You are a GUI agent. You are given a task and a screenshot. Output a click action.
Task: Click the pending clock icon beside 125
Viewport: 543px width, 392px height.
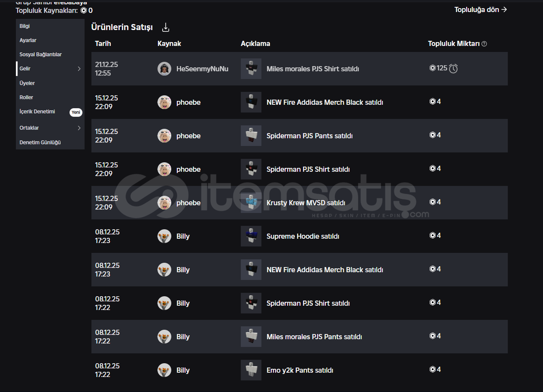(x=453, y=68)
